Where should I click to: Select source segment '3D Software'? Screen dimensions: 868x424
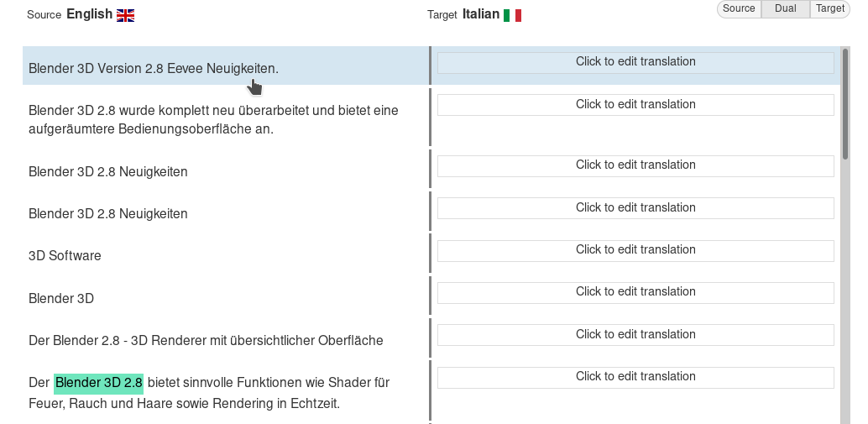pos(65,256)
